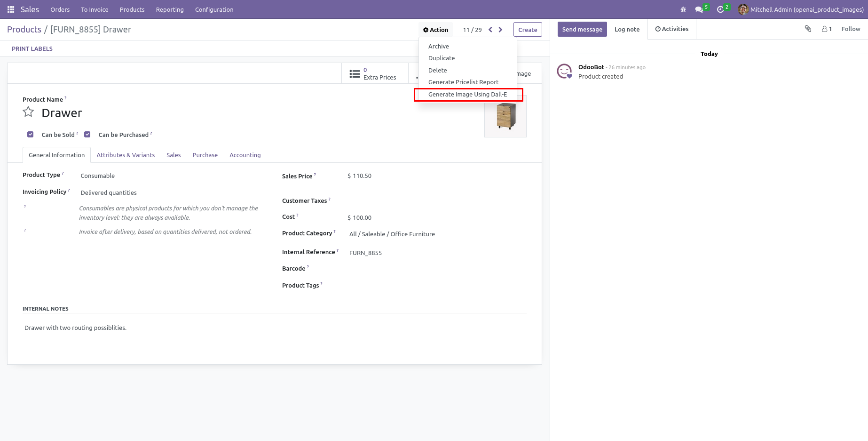Open the Orders menu
The height and width of the screenshot is (441, 868).
[60, 9]
